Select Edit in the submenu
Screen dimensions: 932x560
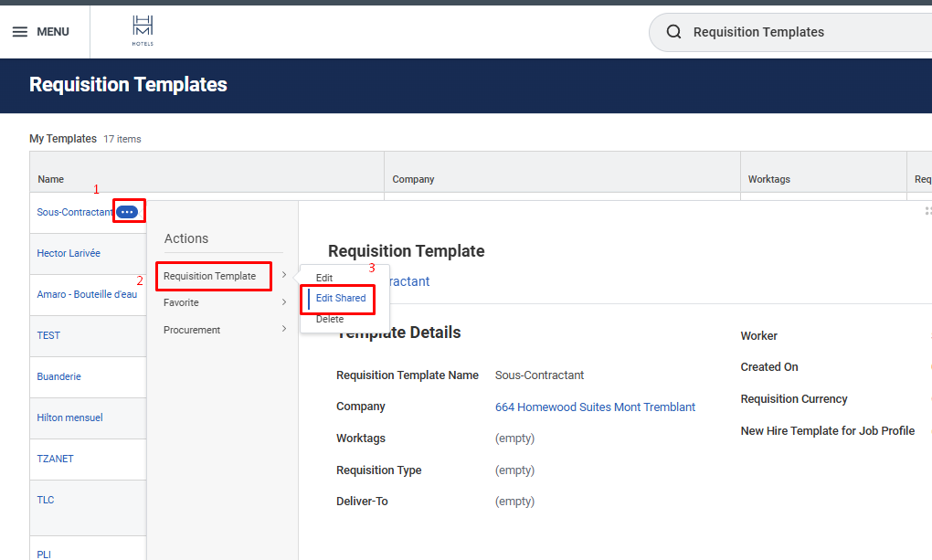324,277
